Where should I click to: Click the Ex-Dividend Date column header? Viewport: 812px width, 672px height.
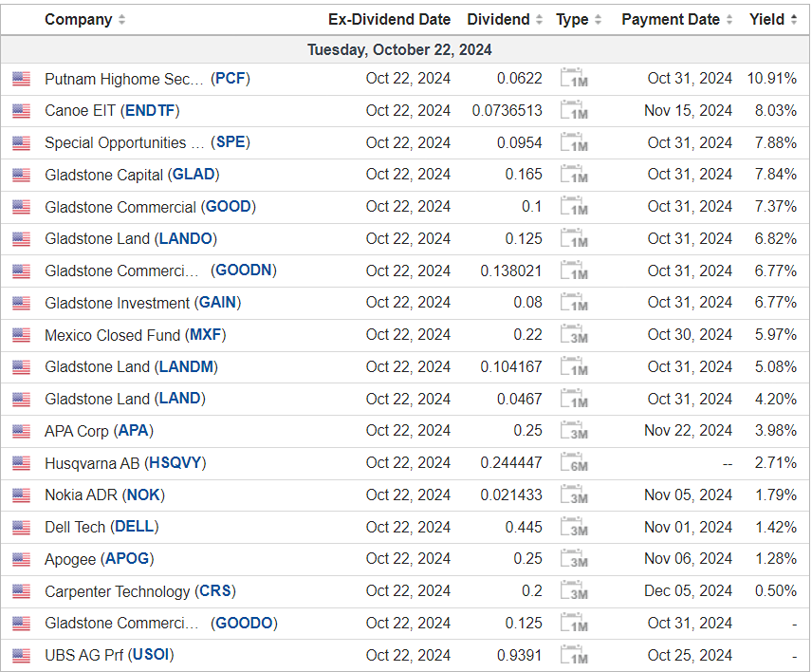389,20
